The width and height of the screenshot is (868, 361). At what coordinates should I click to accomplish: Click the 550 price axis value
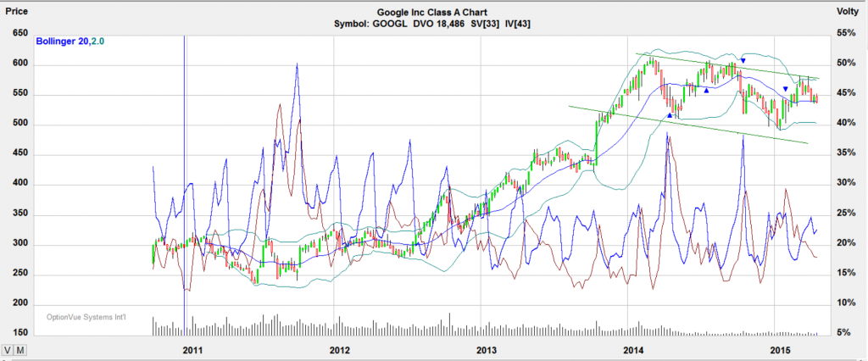tap(19, 95)
